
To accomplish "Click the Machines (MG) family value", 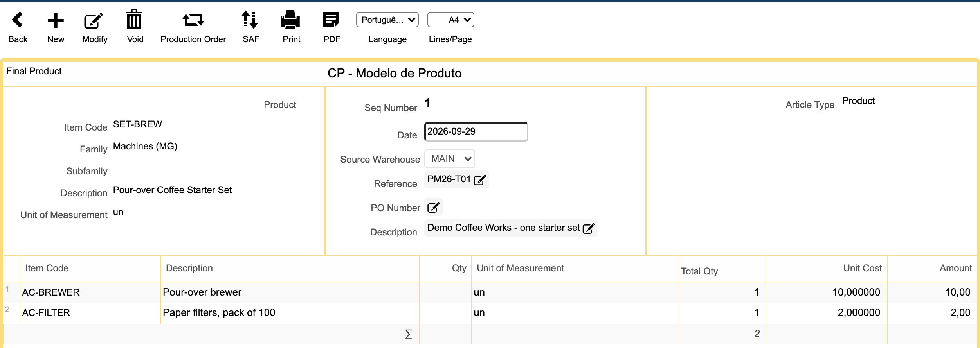I will [145, 146].
